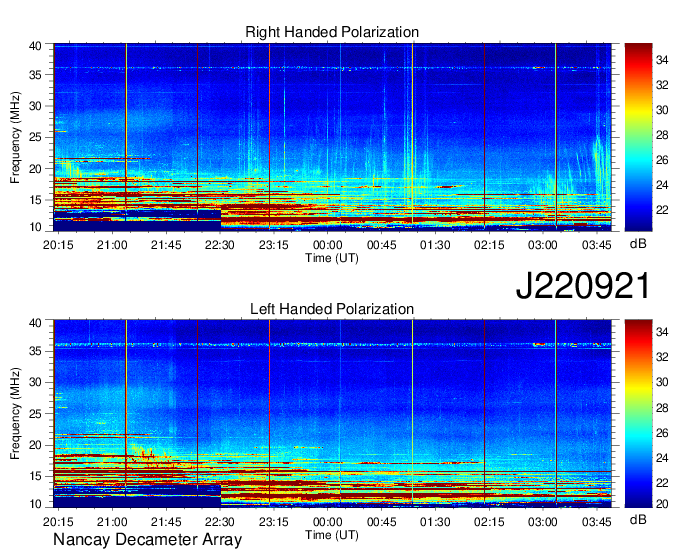Click "Frequency (MHz)" axis label of left-handed plot
This screenshot has height=552, width=680.
(x=15, y=414)
